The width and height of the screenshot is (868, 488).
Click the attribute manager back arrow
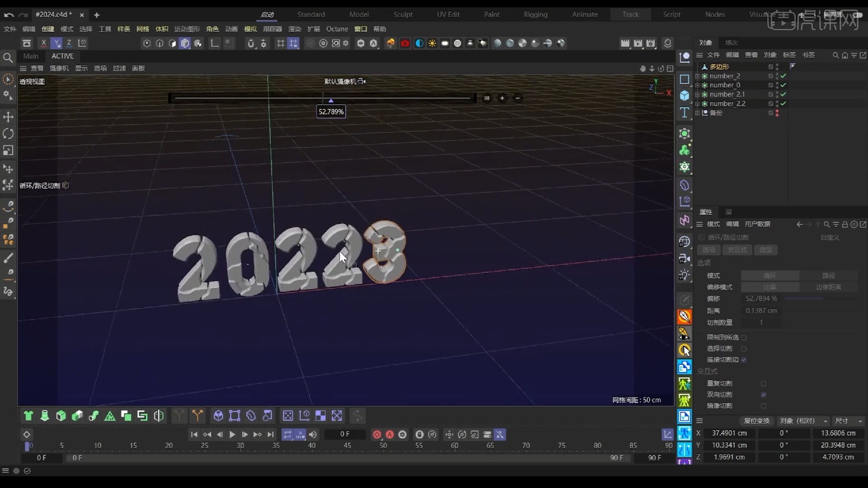(x=800, y=224)
